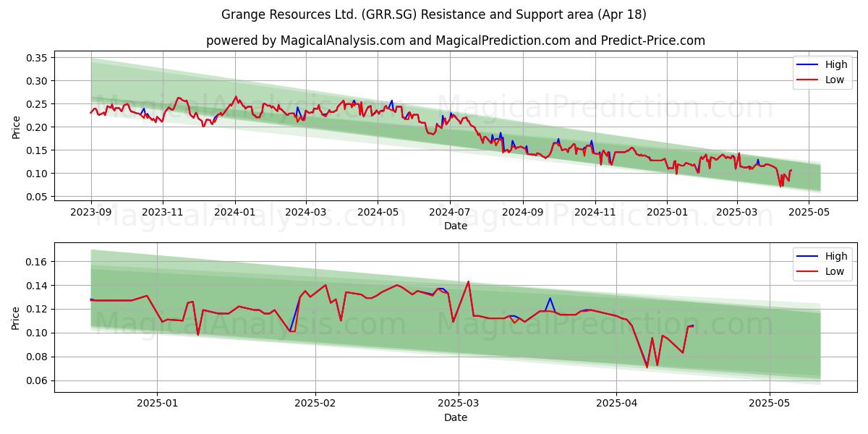This screenshot has width=868, height=434.
Task: Click blue High line swatch in bottom legend
Action: (807, 257)
